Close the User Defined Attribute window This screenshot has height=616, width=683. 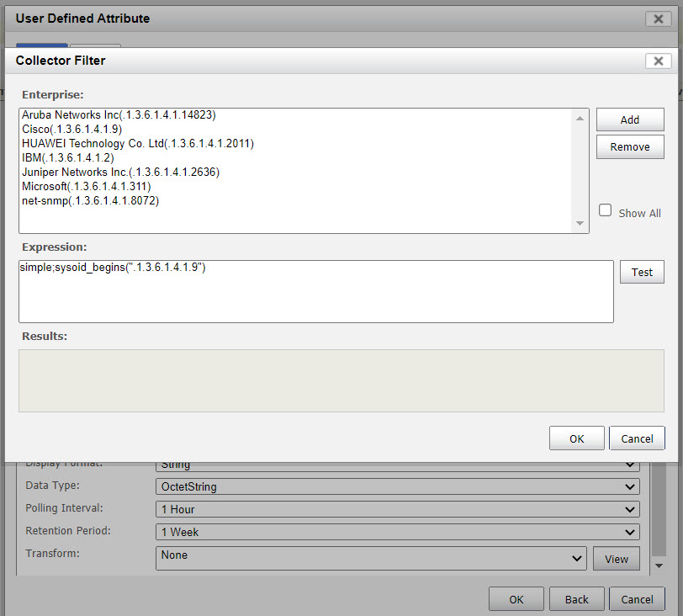coord(658,19)
